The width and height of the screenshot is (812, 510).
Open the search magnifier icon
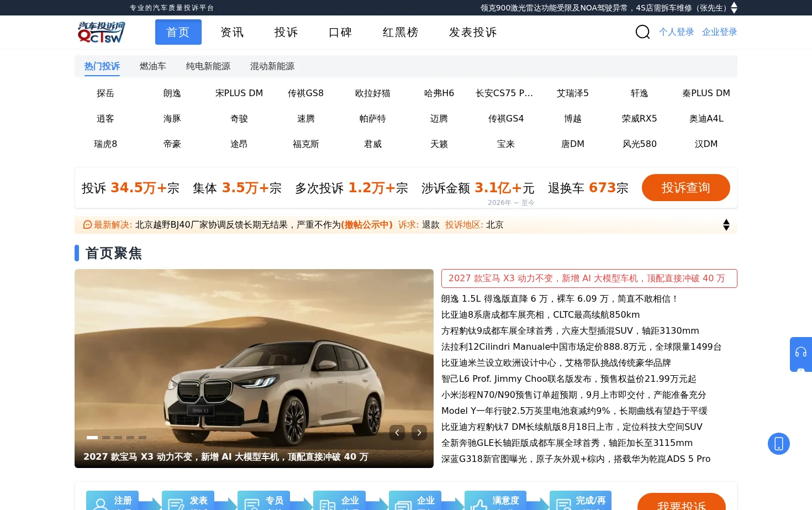(642, 32)
